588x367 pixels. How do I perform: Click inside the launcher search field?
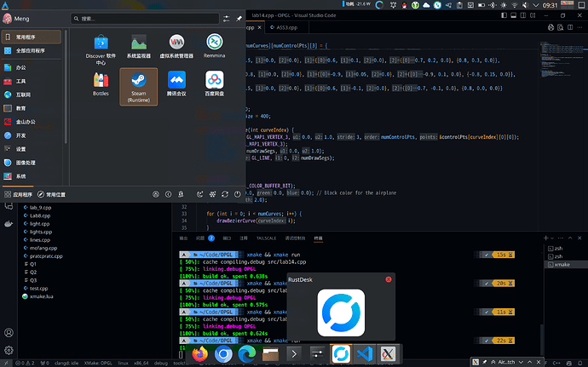145,19
